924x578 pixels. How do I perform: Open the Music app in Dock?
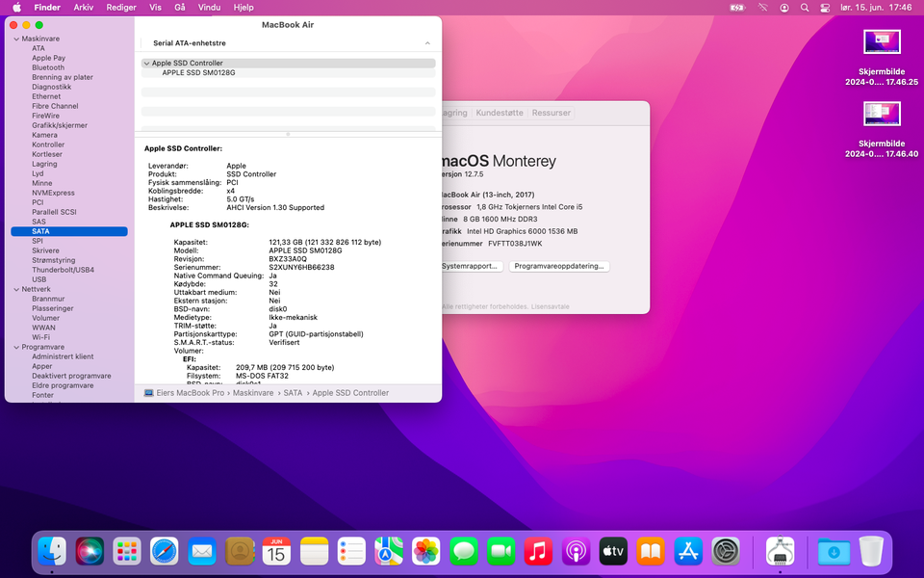pos(538,551)
